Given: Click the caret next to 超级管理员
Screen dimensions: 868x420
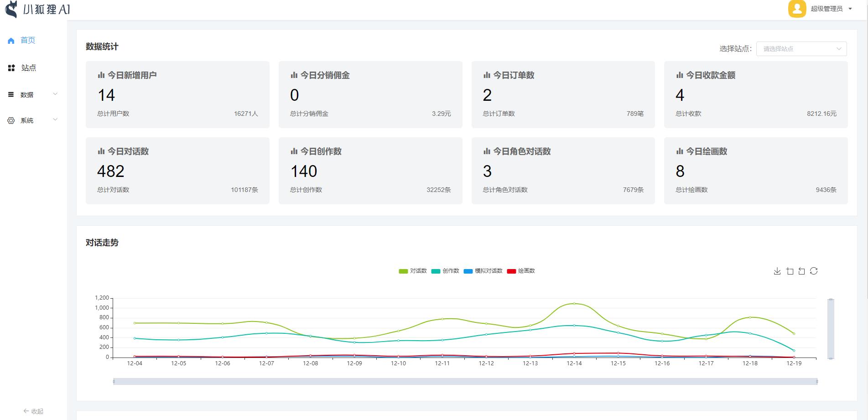Looking at the screenshot, I should tap(850, 9).
